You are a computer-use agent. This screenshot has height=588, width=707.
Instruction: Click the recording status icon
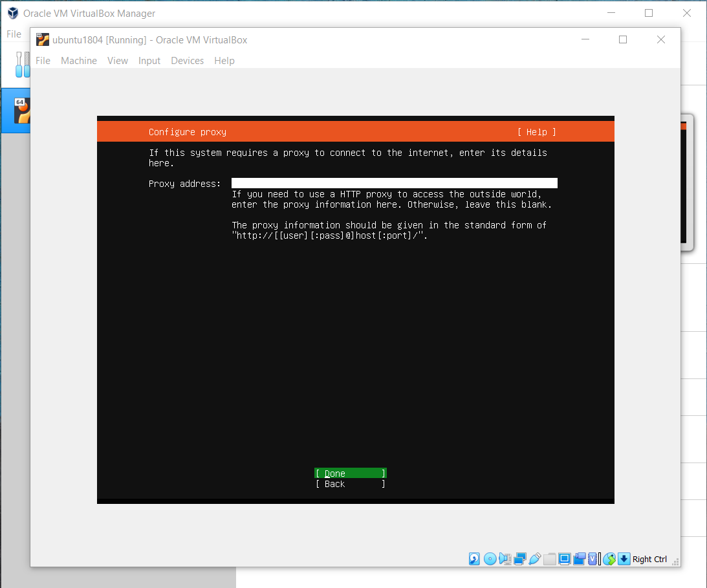pos(579,559)
